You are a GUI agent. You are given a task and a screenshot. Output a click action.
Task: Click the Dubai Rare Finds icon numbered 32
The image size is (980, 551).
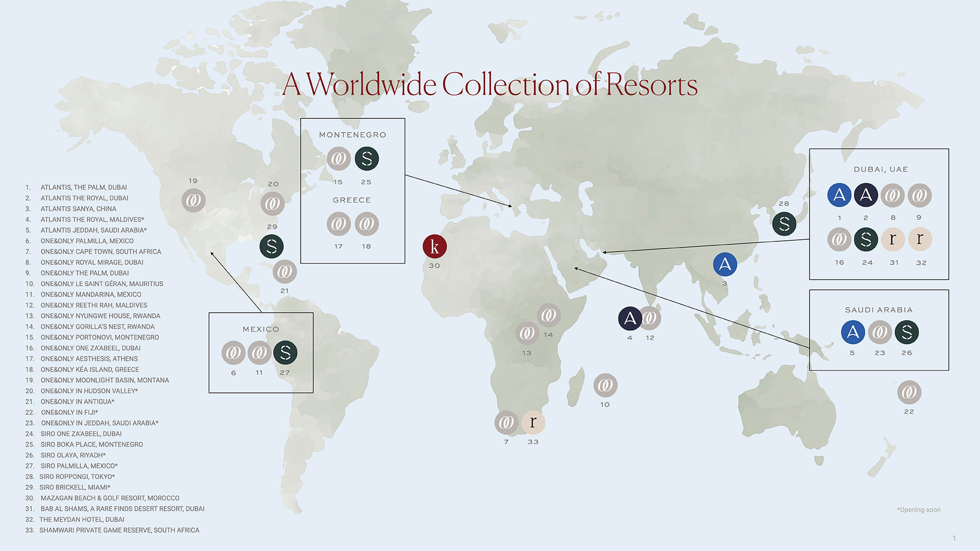[x=920, y=239]
